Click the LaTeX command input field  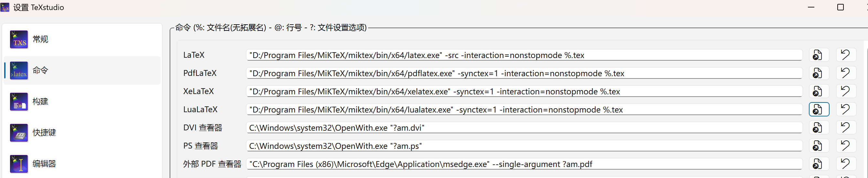pos(524,55)
